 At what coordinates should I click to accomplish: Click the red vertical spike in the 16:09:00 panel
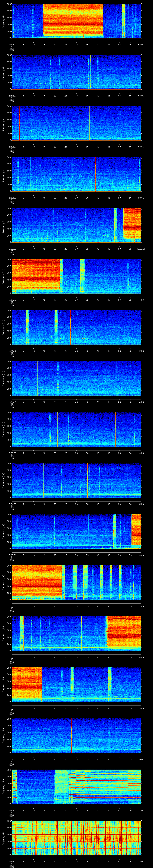click(72, 735)
